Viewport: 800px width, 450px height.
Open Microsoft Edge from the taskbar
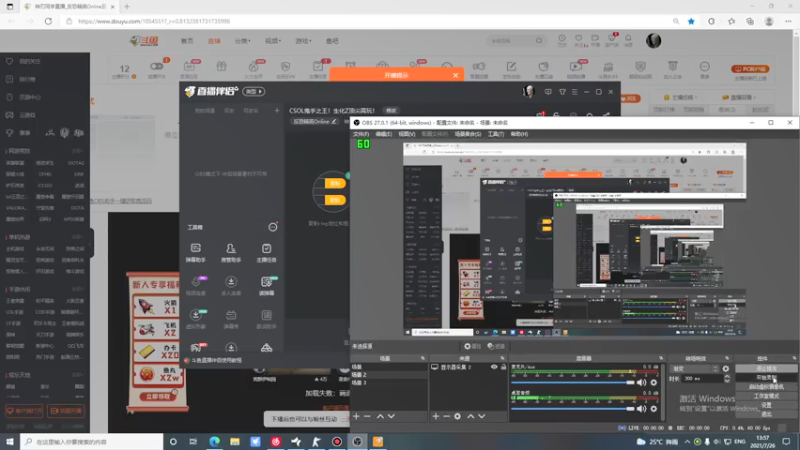214,441
